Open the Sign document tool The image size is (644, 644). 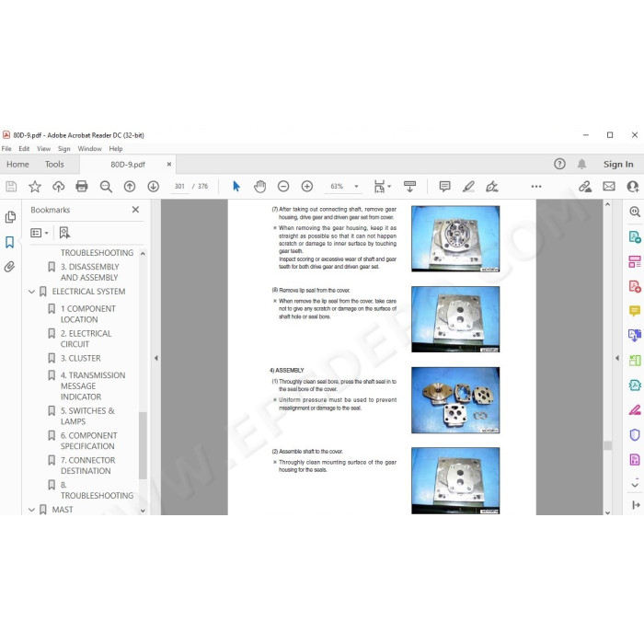(x=491, y=187)
